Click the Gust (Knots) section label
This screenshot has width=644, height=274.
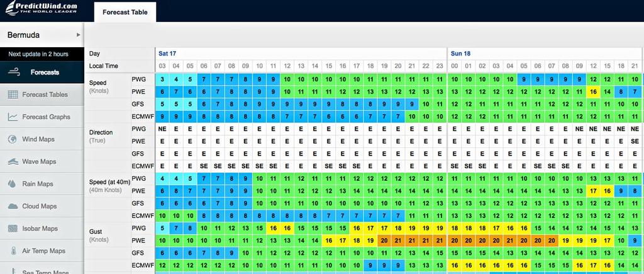click(x=99, y=236)
